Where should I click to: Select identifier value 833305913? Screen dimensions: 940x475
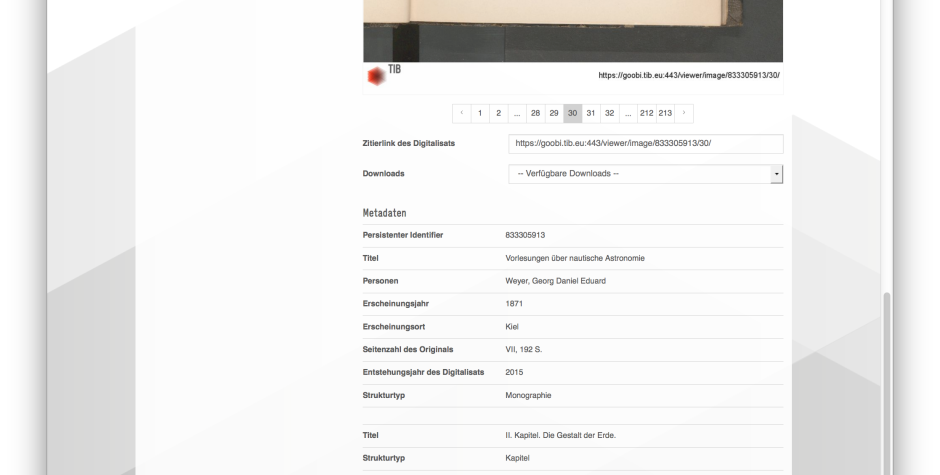click(525, 235)
